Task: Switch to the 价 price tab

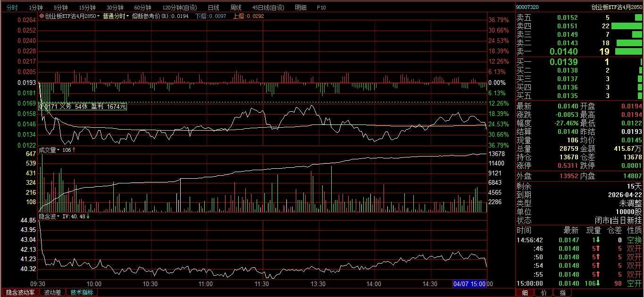Action: click(544, 293)
